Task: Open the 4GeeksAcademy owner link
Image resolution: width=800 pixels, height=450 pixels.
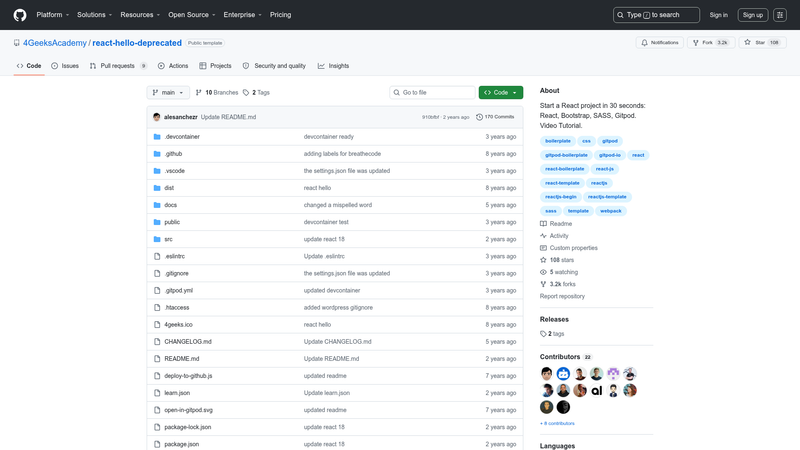Action: click(x=55, y=43)
